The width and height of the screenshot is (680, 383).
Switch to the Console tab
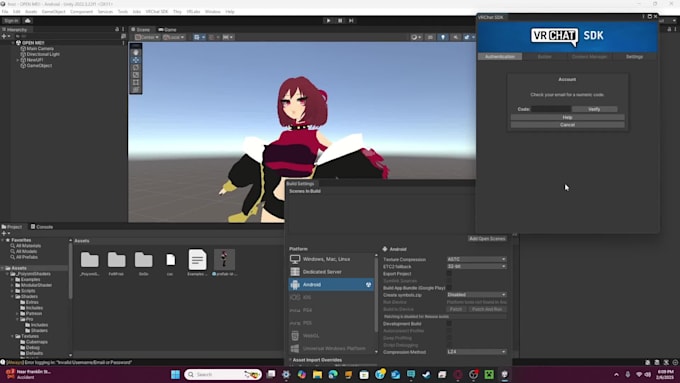[x=42, y=227]
